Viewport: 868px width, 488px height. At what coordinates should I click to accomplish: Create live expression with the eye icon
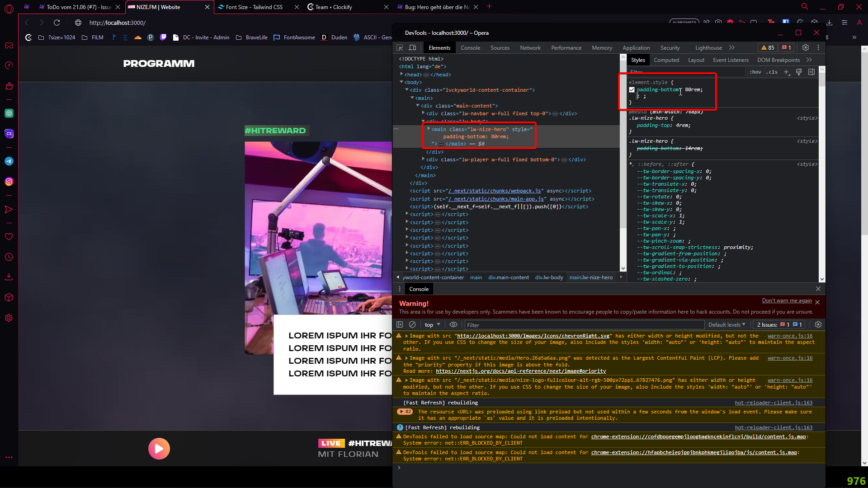click(x=453, y=324)
